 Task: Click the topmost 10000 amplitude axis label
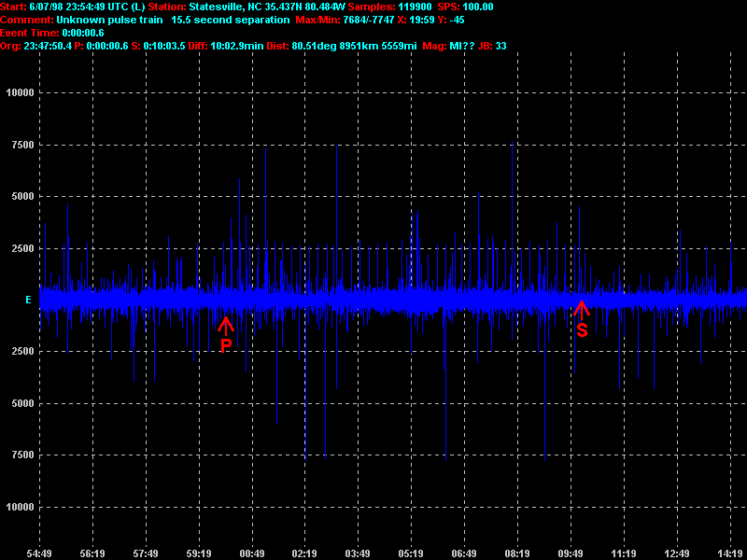[20, 93]
